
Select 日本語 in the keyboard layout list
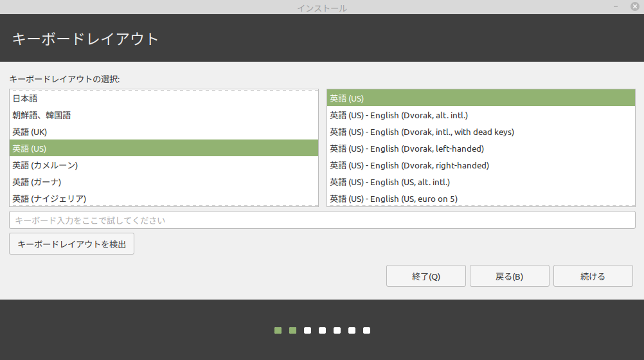[163, 98]
